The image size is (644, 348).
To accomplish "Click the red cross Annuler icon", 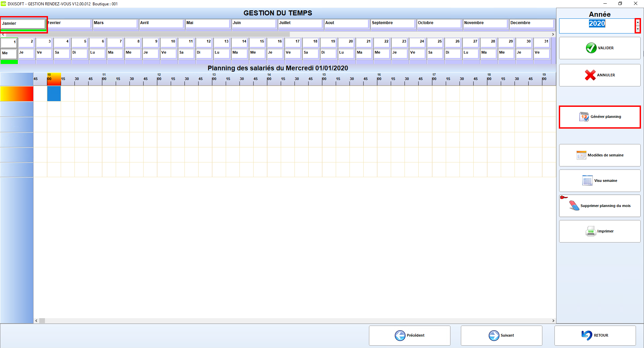I will pos(590,75).
